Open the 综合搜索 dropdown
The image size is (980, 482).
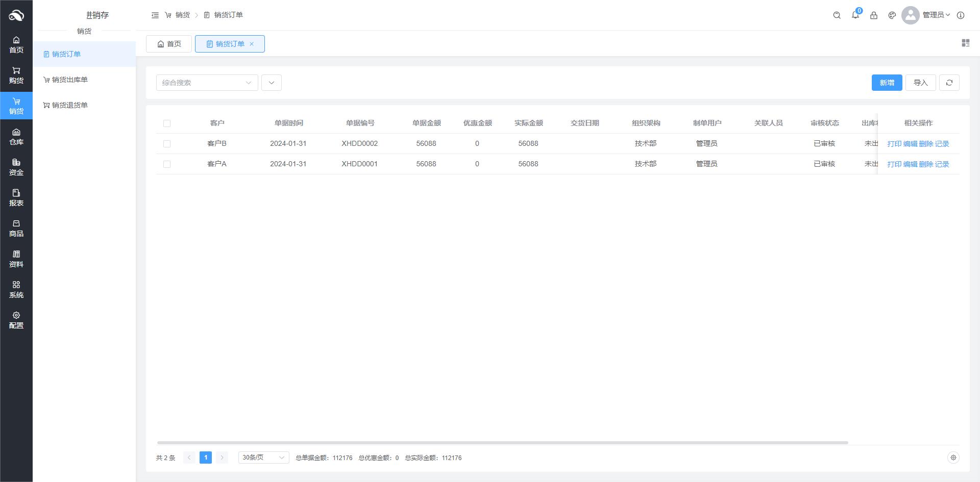(x=207, y=83)
